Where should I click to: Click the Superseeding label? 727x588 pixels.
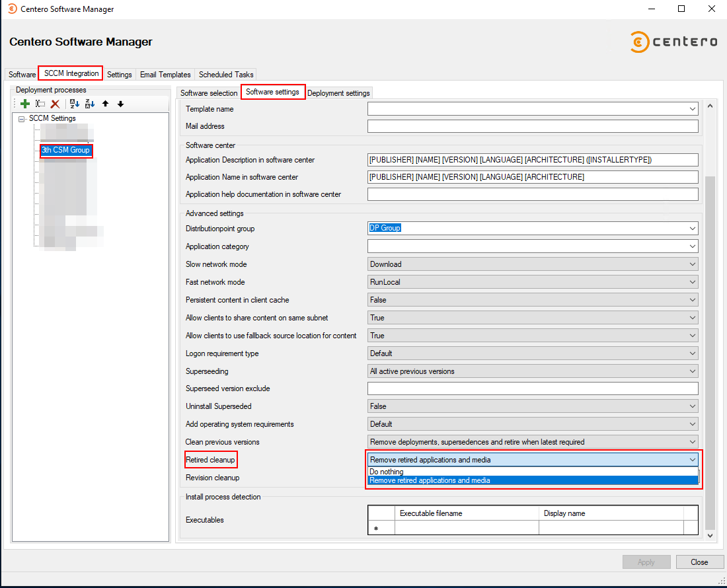pos(207,371)
